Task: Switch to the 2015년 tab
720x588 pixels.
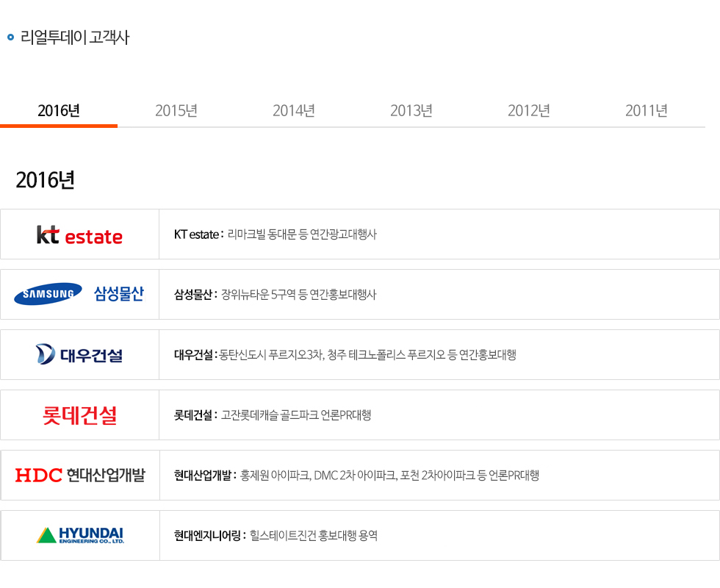Action: pyautogui.click(x=176, y=111)
